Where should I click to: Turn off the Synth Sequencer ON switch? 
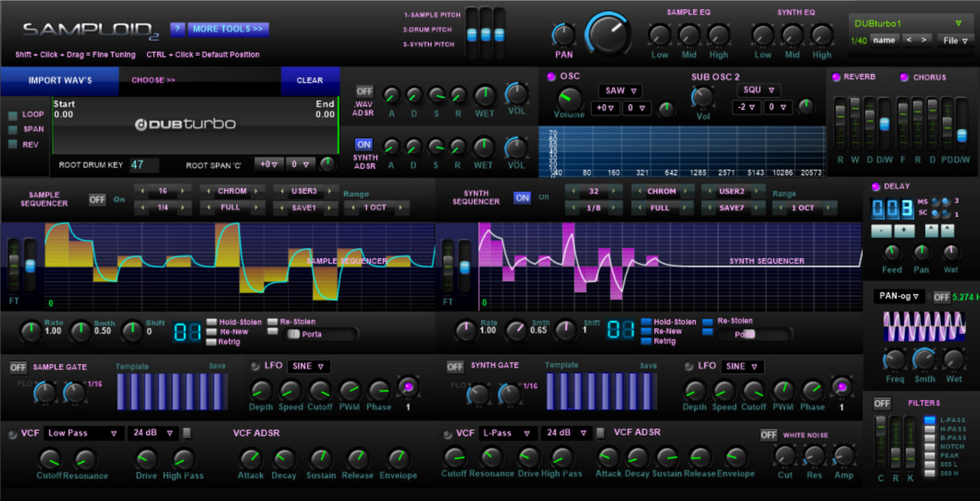coord(522,198)
